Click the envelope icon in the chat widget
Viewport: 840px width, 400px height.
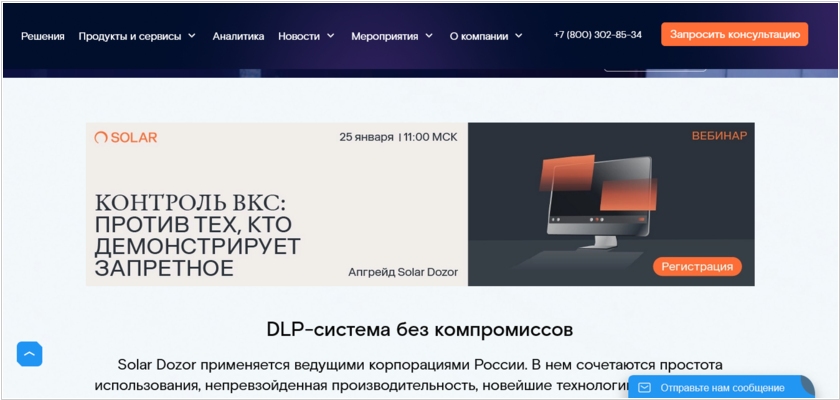point(644,388)
